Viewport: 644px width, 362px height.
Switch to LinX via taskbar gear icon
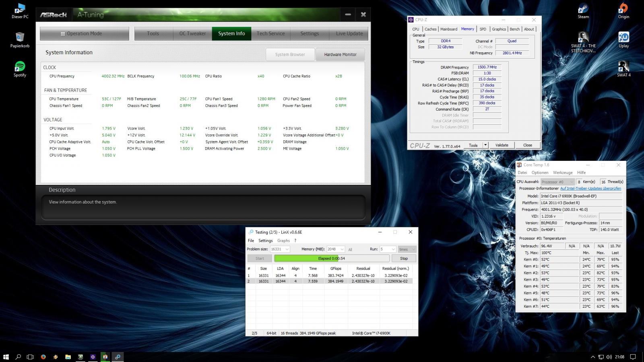[118, 357]
